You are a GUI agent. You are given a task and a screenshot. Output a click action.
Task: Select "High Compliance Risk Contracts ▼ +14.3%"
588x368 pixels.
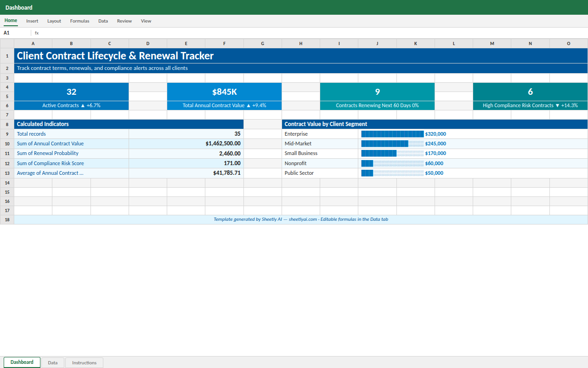[x=531, y=106]
